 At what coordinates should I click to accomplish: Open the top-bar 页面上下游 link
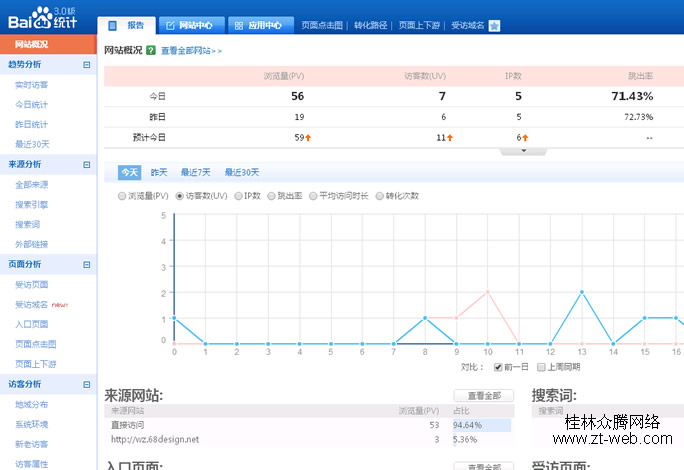pos(419,25)
